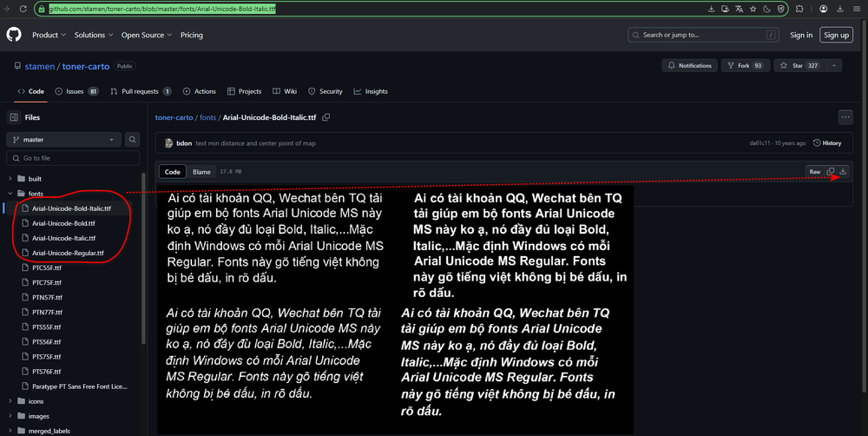Image resolution: width=868 pixels, height=436 pixels.
Task: Open commit message text min distance link
Action: click(255, 143)
